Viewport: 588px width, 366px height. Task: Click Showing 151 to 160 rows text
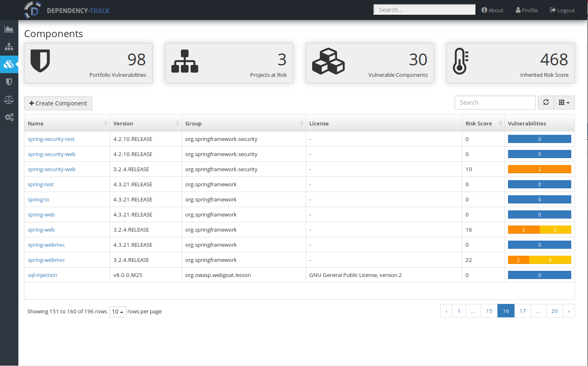[67, 312]
